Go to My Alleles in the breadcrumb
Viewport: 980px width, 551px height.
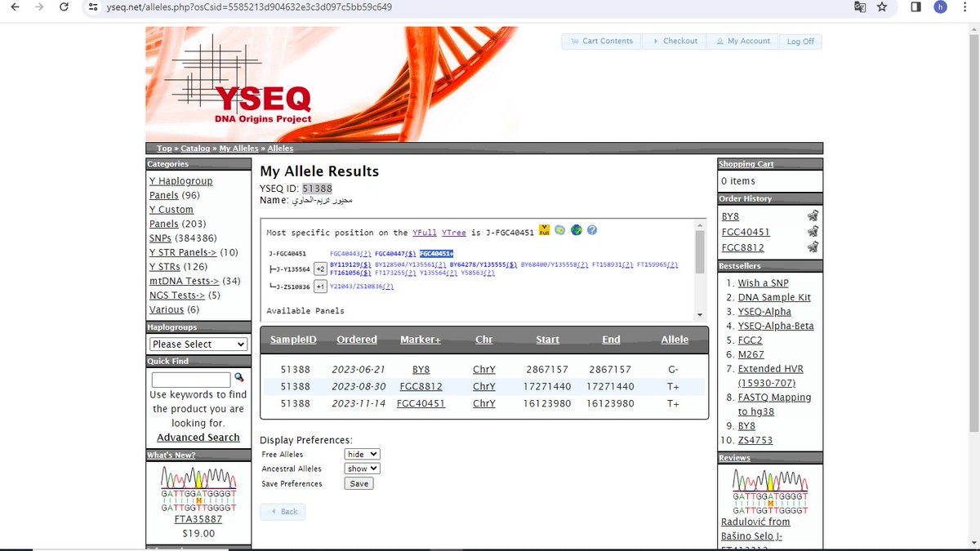point(238,149)
